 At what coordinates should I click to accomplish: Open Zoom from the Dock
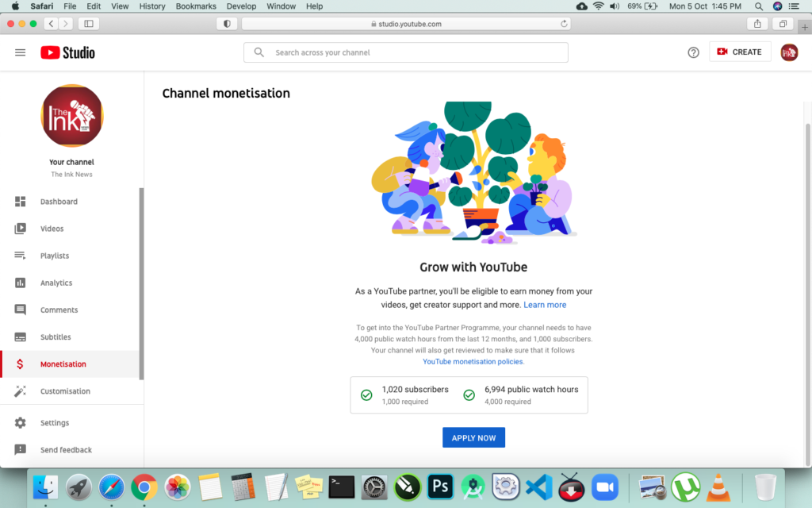605,487
